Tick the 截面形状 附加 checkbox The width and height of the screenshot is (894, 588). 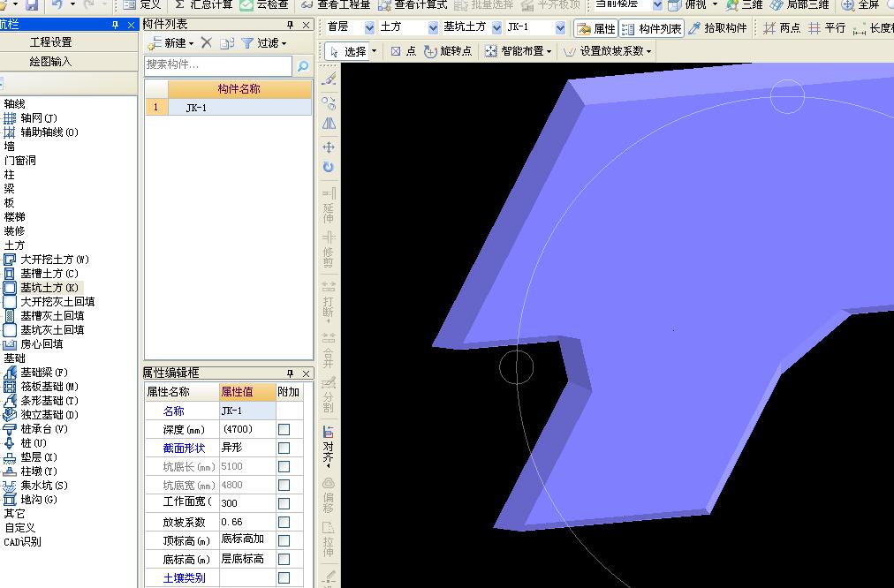284,448
